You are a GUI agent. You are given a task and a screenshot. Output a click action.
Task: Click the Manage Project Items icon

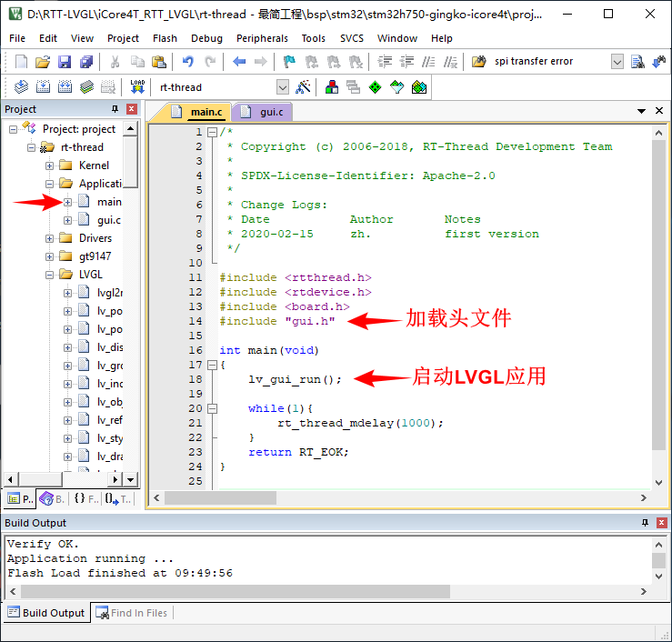(331, 87)
